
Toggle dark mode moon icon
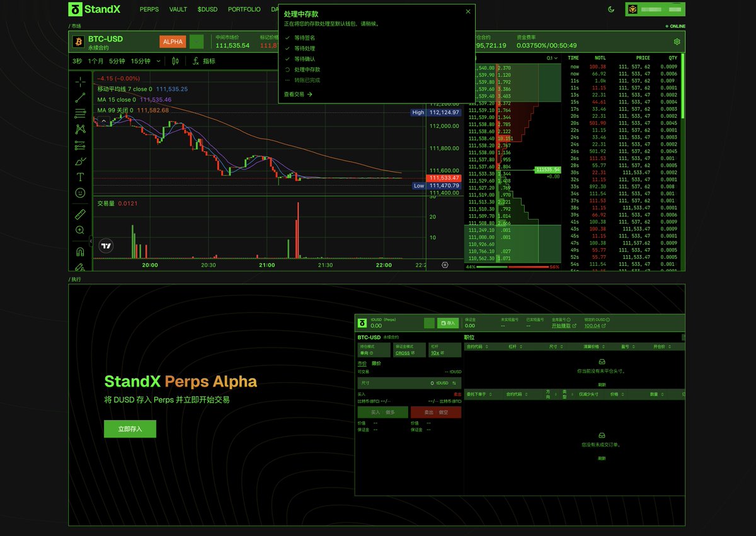[x=611, y=9]
